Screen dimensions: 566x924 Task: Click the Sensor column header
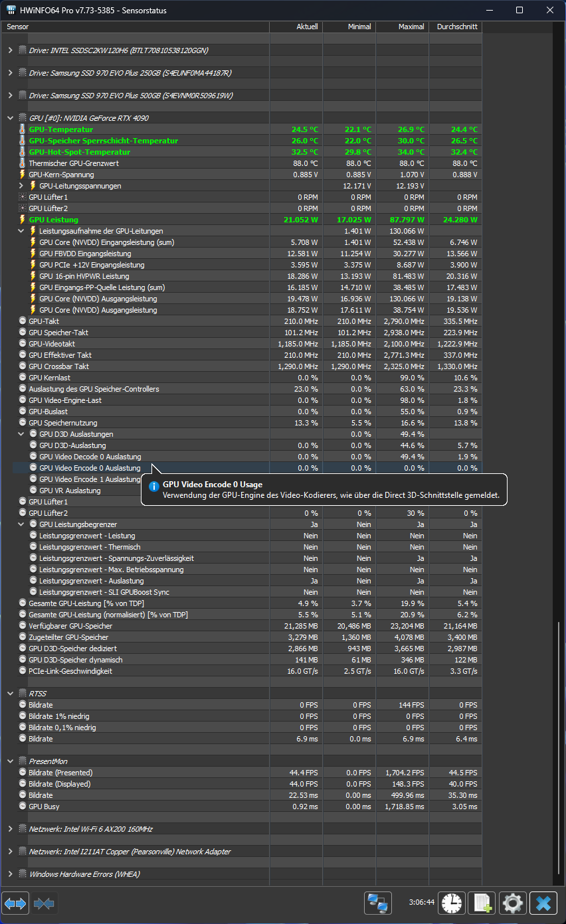pos(135,27)
